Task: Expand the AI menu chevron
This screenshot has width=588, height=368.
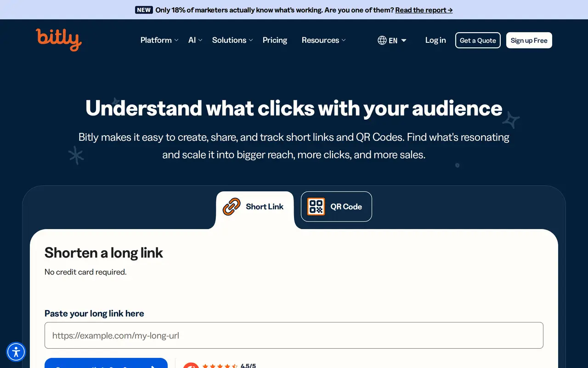Action: 200,40
